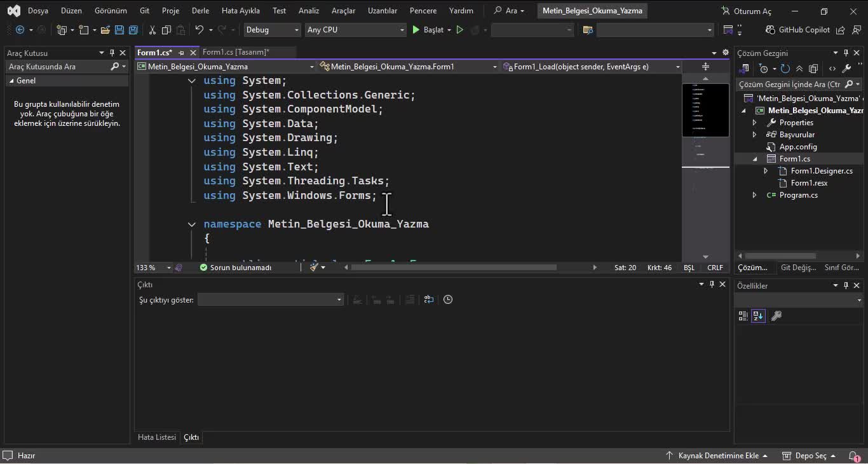Close the Form1.cs editor tab
868x464 pixels.
193,53
